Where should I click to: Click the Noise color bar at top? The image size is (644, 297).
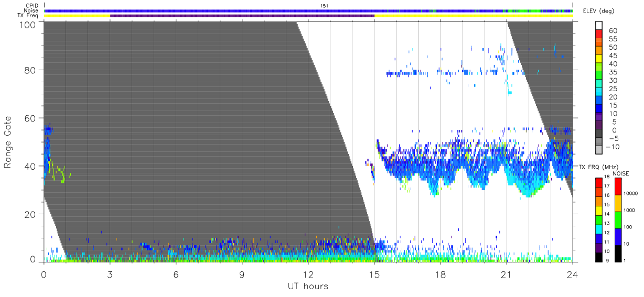tap(308, 10)
